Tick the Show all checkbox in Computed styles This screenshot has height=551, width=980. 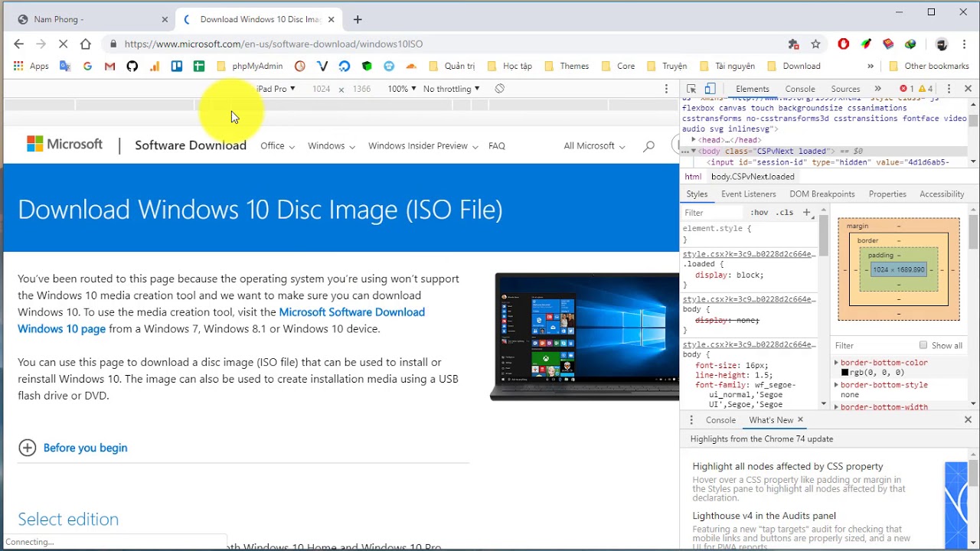[923, 345]
